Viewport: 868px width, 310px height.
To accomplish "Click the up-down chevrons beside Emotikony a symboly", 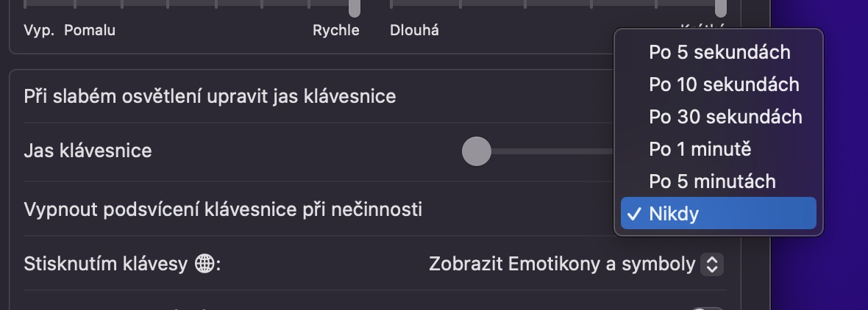I will point(711,264).
